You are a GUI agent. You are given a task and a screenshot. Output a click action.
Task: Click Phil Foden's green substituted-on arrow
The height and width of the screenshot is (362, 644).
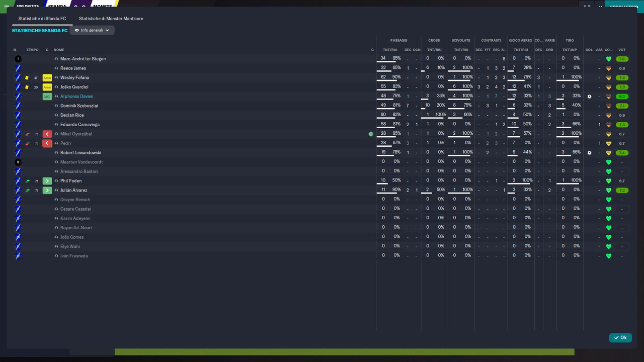click(47, 181)
